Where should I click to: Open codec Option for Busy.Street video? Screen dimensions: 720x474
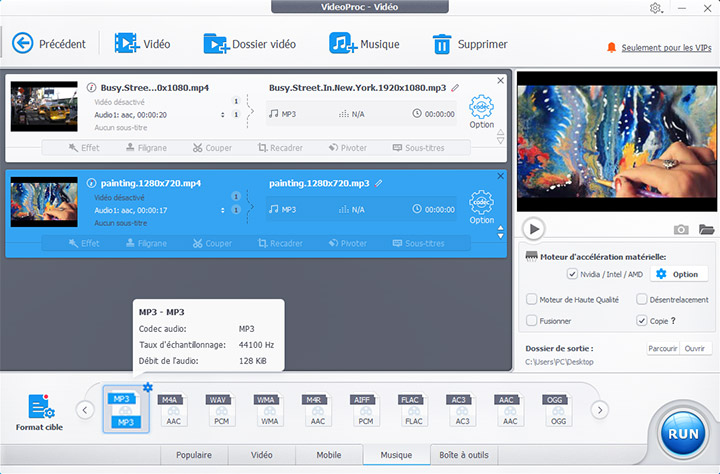(482, 112)
